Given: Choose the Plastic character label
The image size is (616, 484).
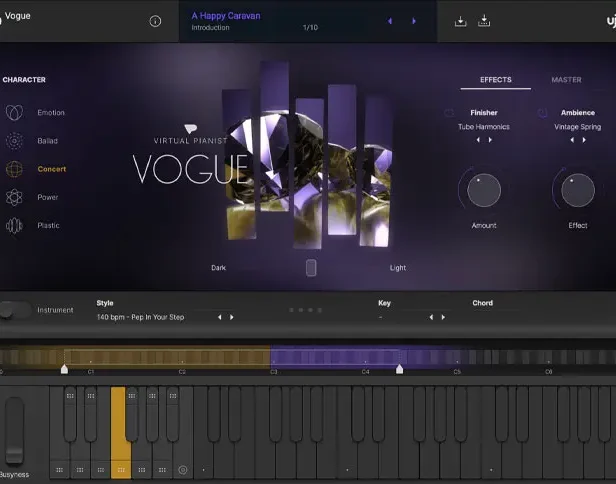Looking at the screenshot, I should coord(48,226).
